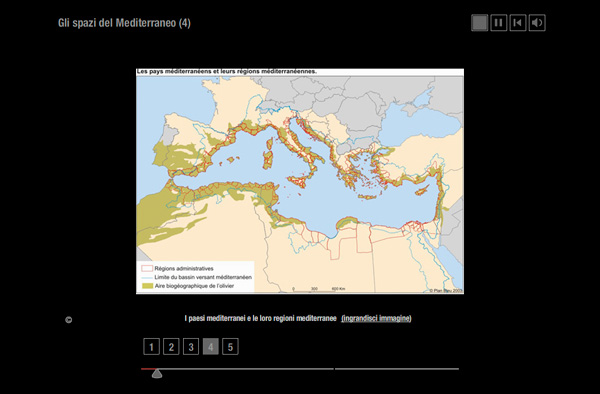Switch to slide 5
The image size is (600, 394).
click(x=230, y=347)
